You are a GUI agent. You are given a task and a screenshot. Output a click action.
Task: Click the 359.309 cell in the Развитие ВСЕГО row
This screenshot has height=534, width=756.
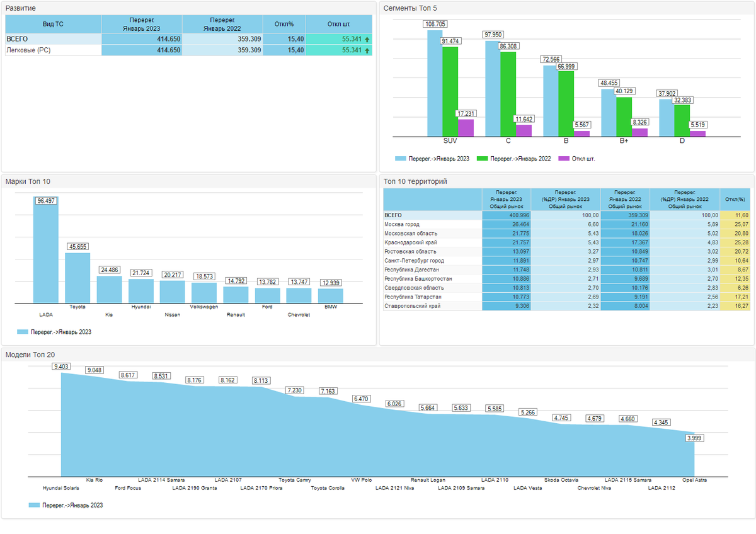tap(223, 39)
